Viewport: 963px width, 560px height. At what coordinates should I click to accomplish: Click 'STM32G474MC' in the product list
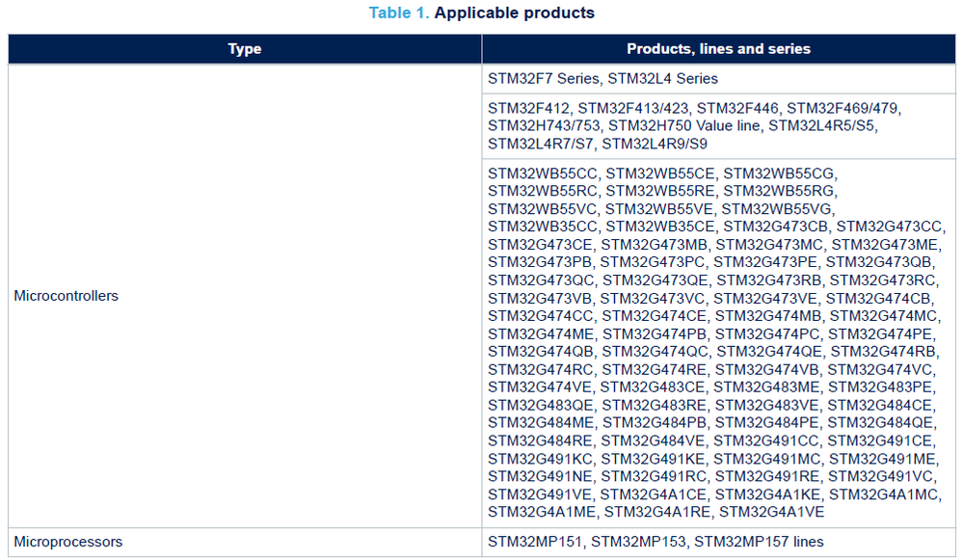[883, 316]
